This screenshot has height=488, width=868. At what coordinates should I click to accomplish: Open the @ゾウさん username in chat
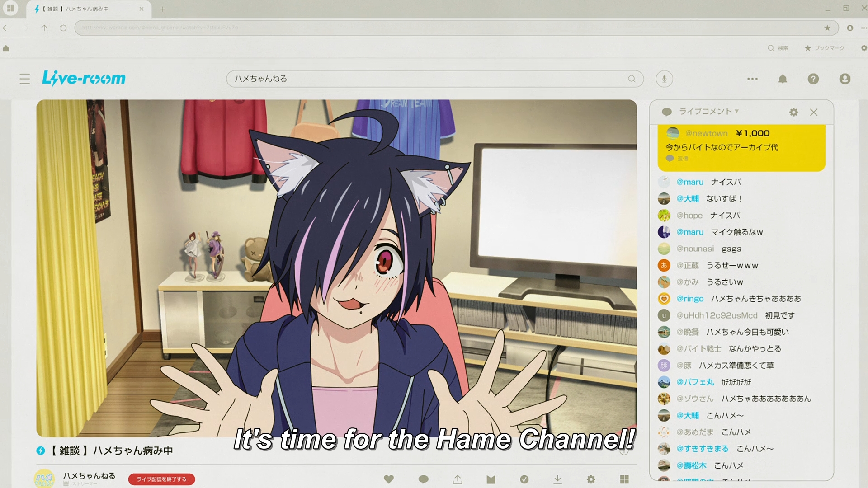[695, 399]
